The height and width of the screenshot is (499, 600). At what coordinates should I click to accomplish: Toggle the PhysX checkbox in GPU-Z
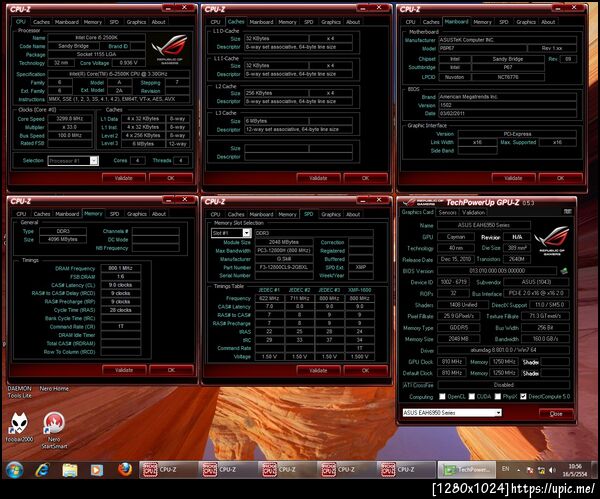click(x=497, y=396)
